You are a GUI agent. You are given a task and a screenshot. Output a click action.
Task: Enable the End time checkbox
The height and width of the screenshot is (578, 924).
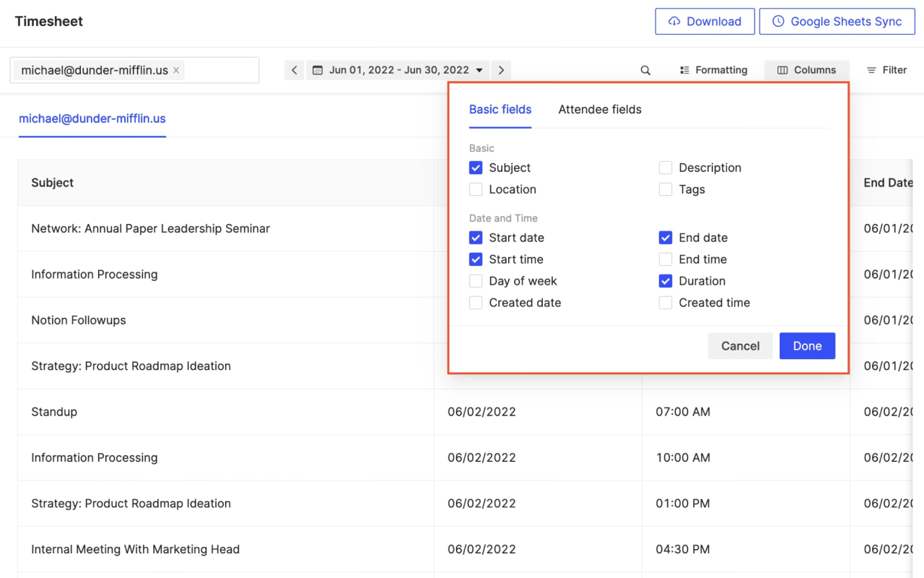coord(666,259)
